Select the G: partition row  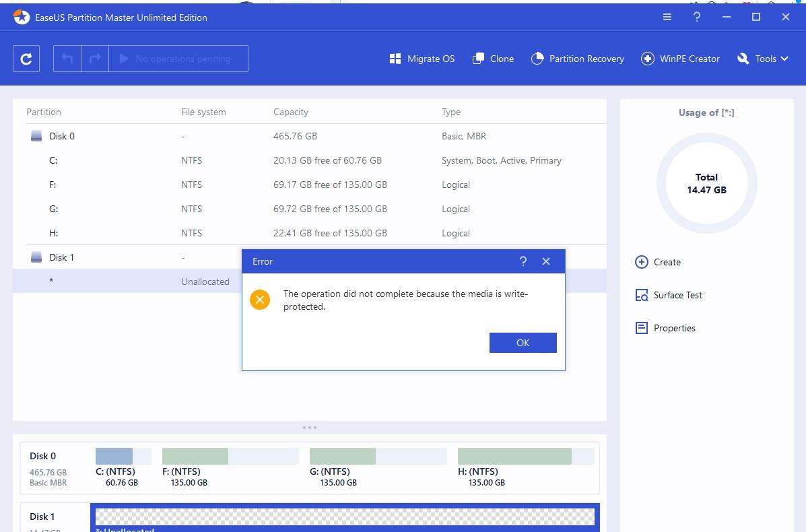pos(310,209)
